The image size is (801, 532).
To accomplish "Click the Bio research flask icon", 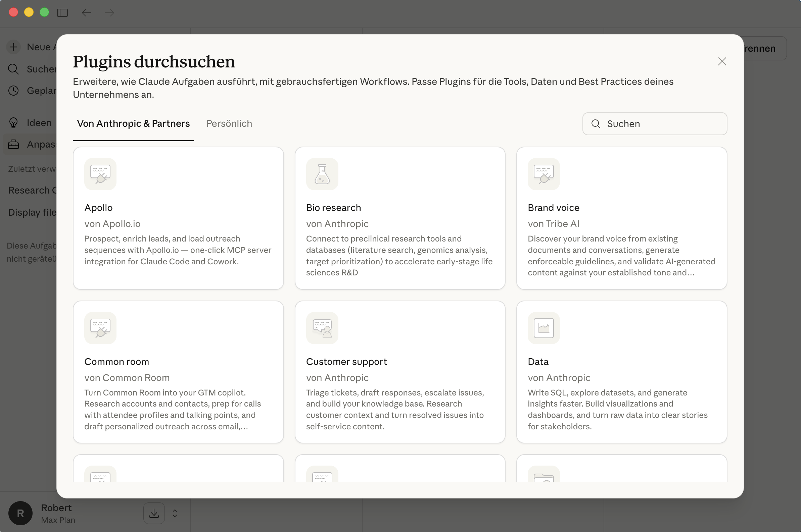I will (x=322, y=174).
